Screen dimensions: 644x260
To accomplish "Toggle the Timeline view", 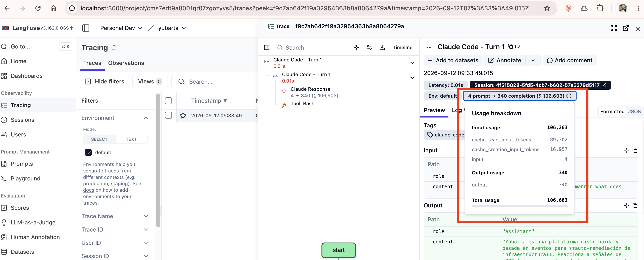I will point(402,48).
